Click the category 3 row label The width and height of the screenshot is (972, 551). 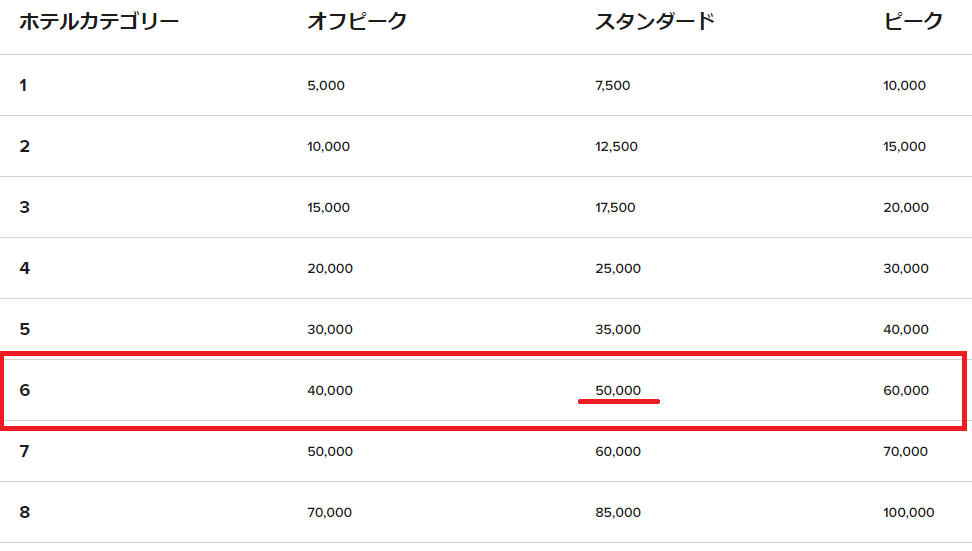coord(24,208)
